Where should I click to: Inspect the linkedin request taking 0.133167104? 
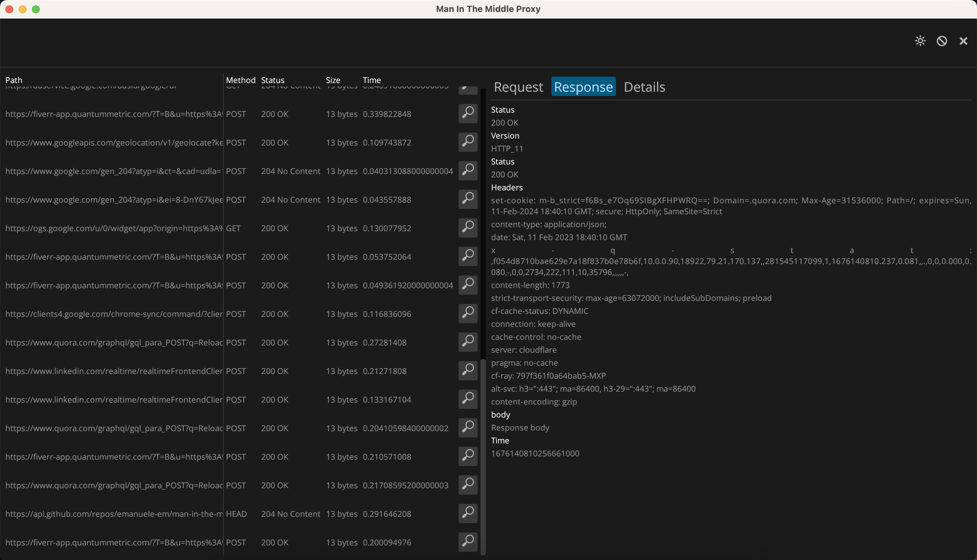coord(468,399)
